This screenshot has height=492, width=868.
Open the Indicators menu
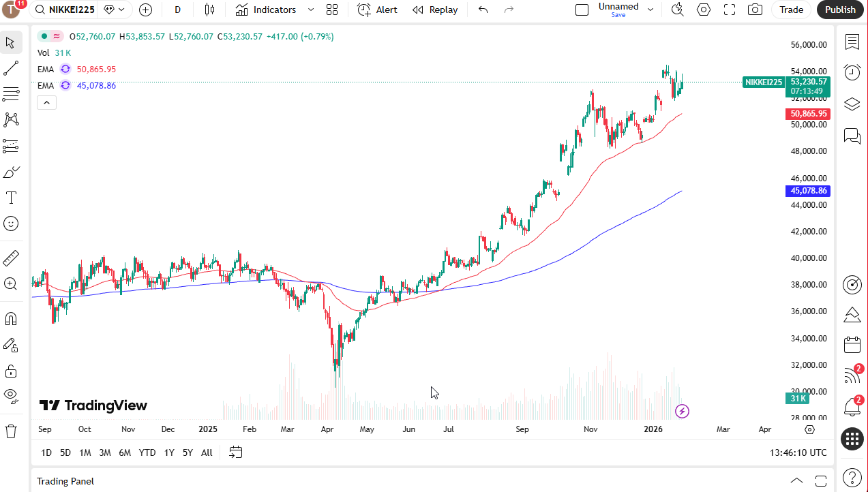tap(266, 10)
